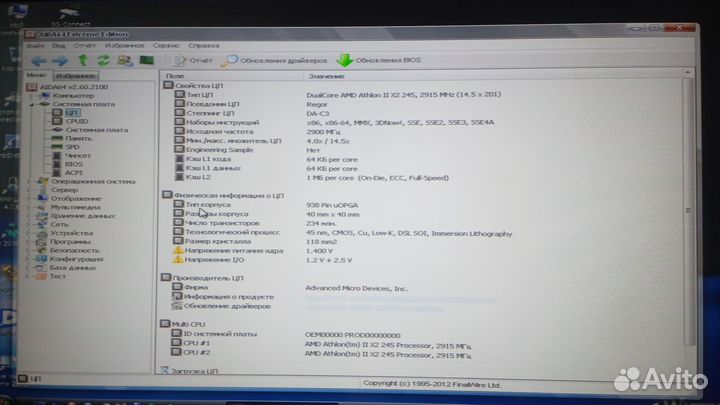Select the Тип корпуса row
720x405 pixels.
208,204
